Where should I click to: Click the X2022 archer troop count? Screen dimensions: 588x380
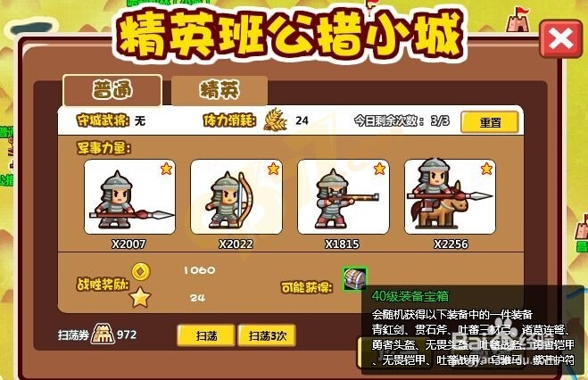pyautogui.click(x=236, y=244)
